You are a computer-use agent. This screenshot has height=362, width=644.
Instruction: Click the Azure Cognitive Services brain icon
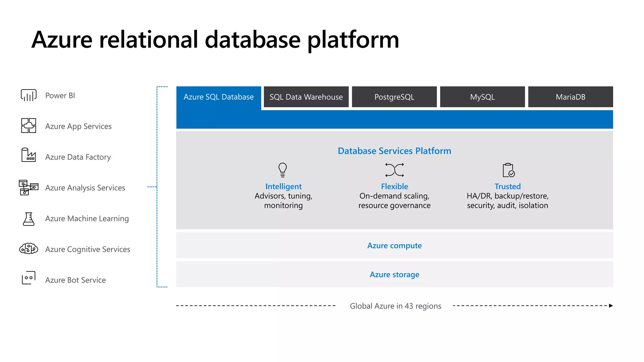29,249
